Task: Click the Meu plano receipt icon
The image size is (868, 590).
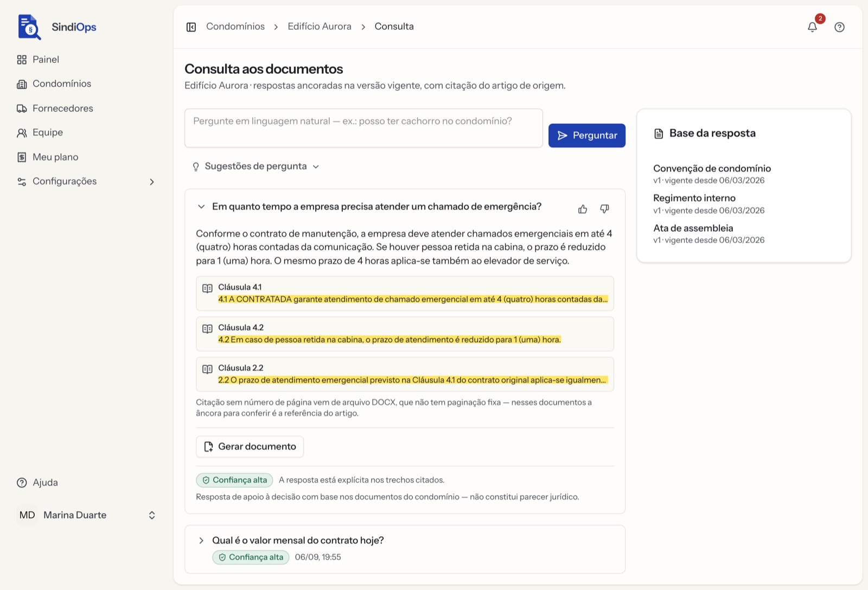Action: coord(22,157)
